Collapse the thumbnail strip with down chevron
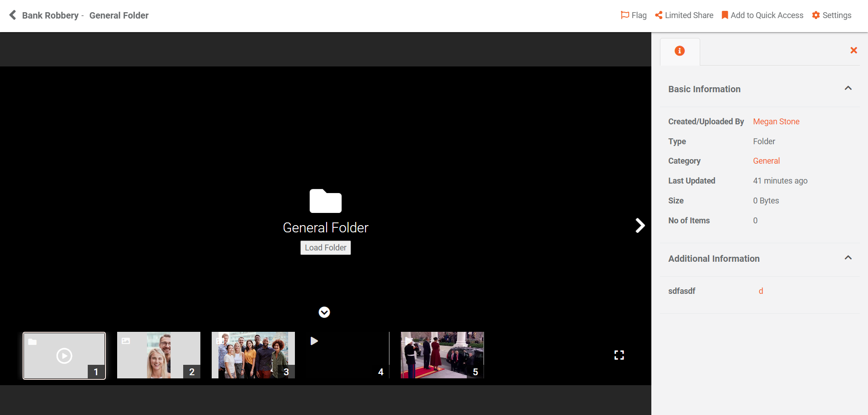Image resolution: width=868 pixels, height=415 pixels. coord(324,312)
